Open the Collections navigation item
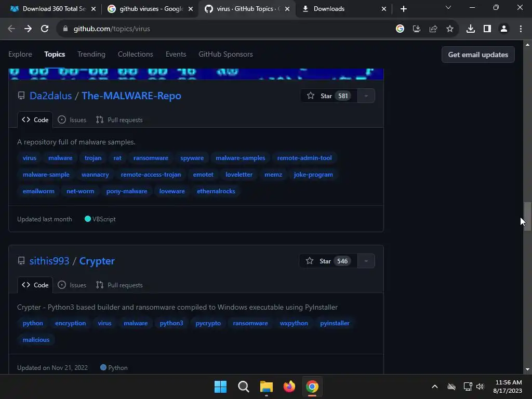This screenshot has width=532, height=399. tap(136, 54)
